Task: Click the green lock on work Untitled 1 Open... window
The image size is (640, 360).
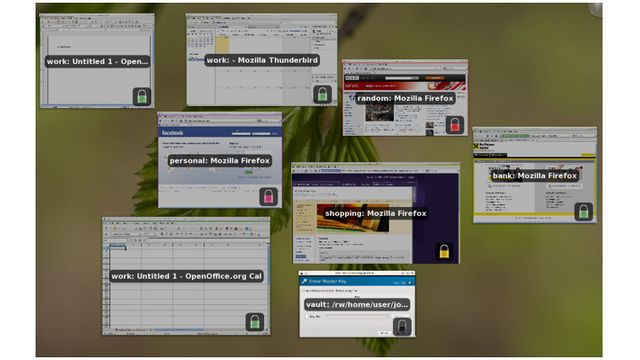Action: (x=142, y=97)
